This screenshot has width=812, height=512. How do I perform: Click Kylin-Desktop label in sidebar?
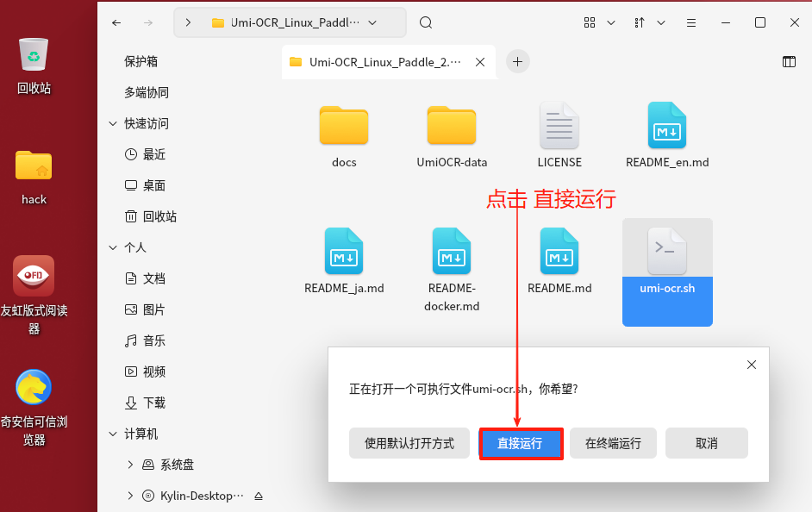point(202,496)
